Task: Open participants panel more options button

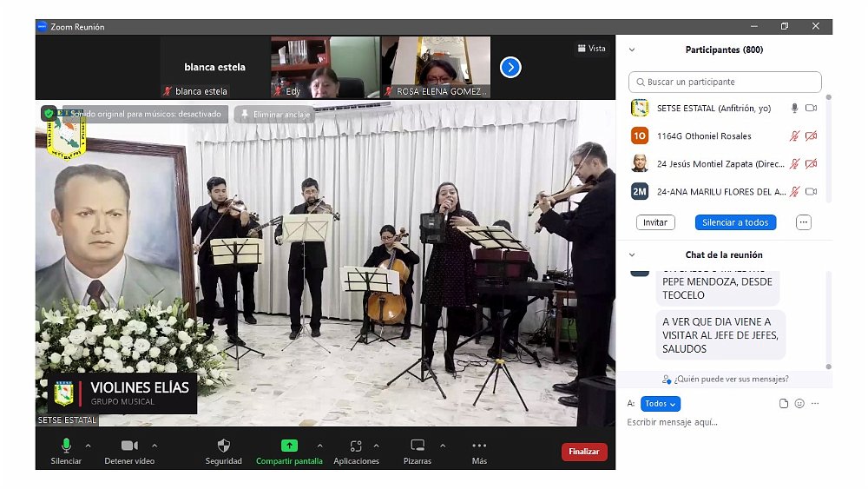Action: 804,222
